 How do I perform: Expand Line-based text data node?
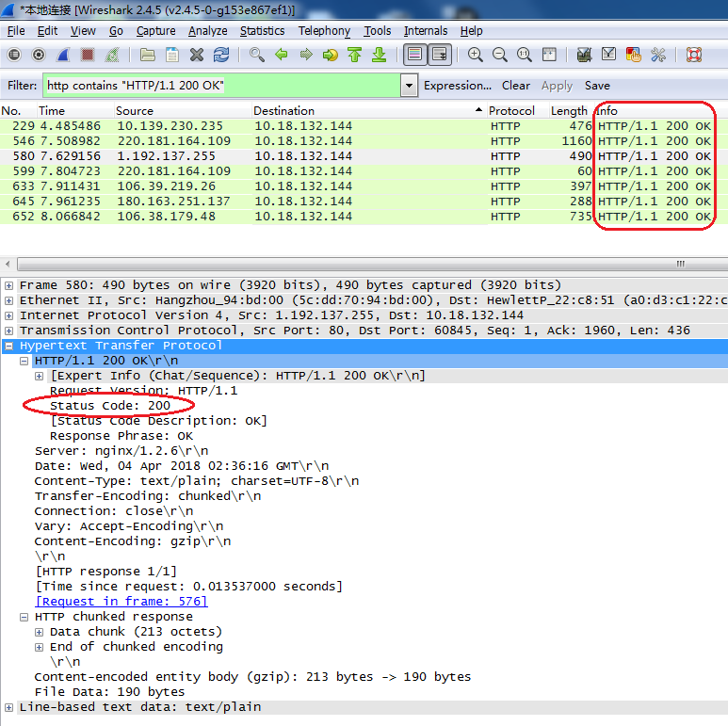pyautogui.click(x=8, y=707)
